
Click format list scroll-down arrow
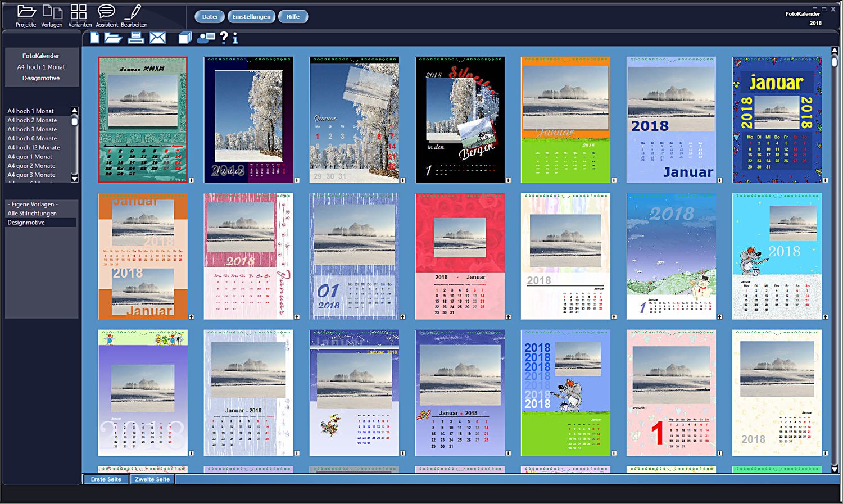coord(74,179)
